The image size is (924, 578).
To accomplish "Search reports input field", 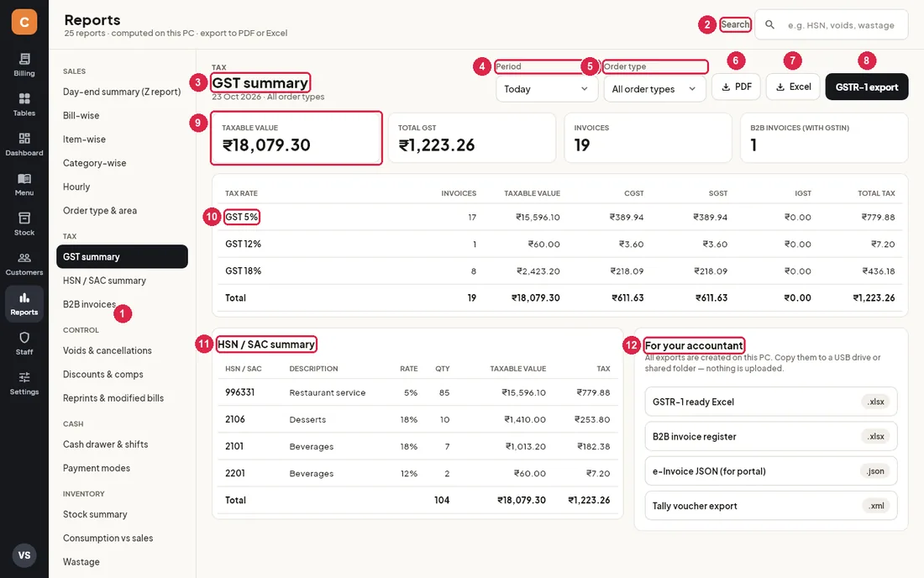I will tap(832, 24).
